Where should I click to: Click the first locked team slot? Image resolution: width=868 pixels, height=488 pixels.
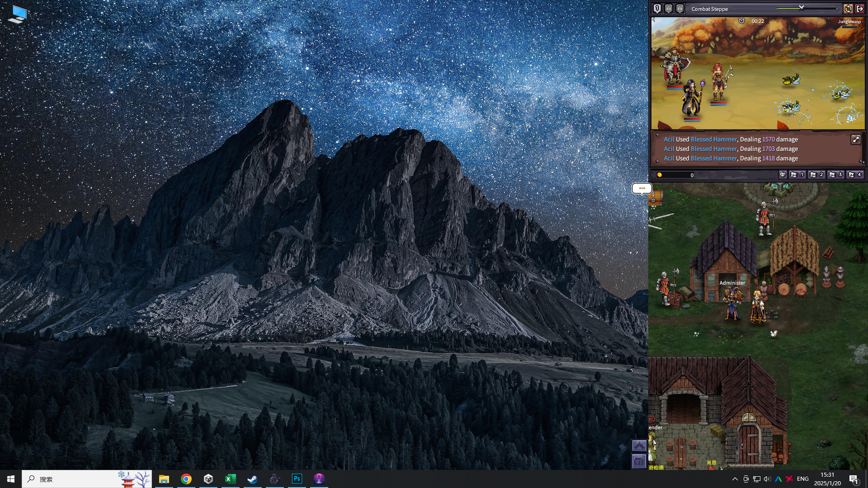pos(669,9)
